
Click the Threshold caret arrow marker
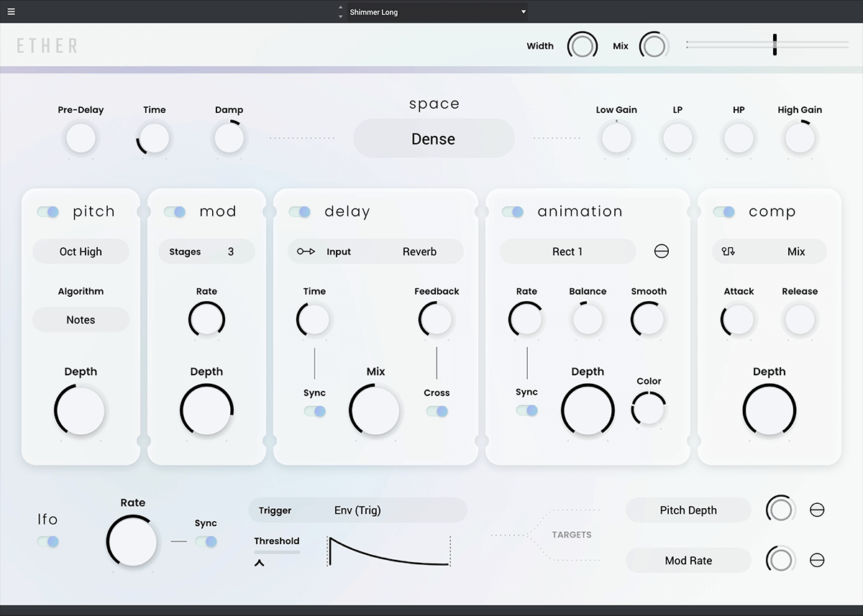click(x=260, y=563)
